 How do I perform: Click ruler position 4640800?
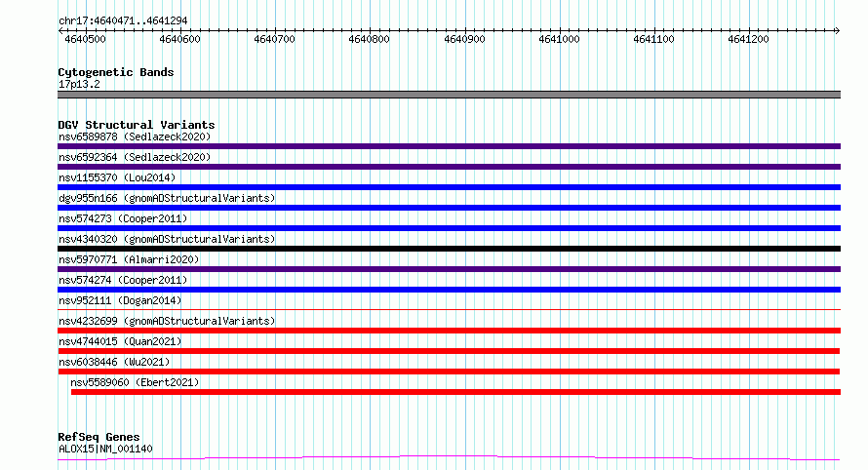369,39
